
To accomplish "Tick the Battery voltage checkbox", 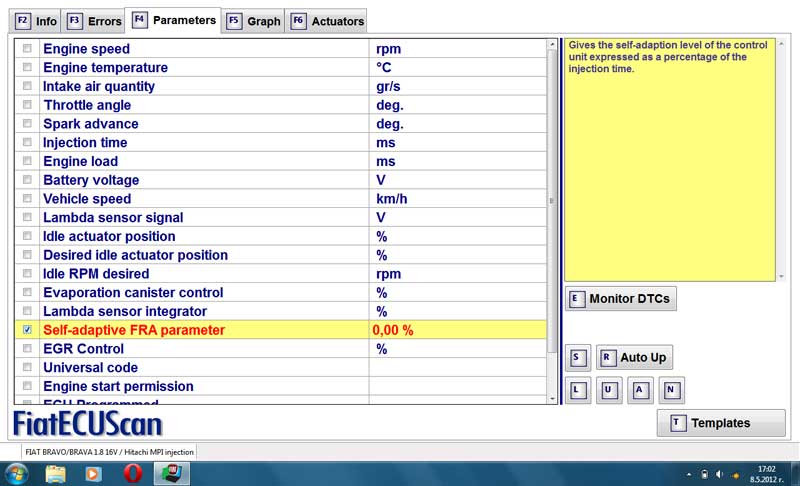I will point(27,180).
